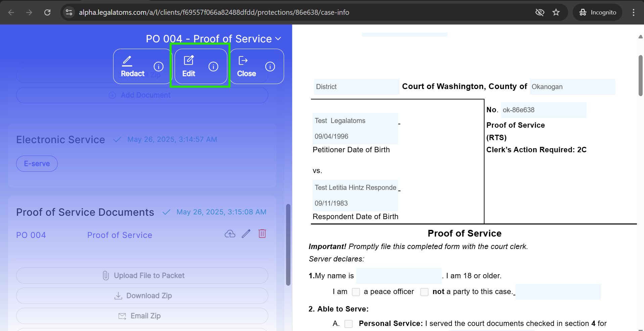Click cloud upload icon for PO 004

[x=230, y=234]
